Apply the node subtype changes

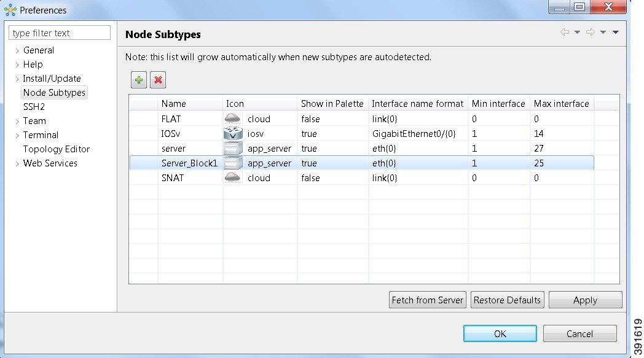(584, 300)
